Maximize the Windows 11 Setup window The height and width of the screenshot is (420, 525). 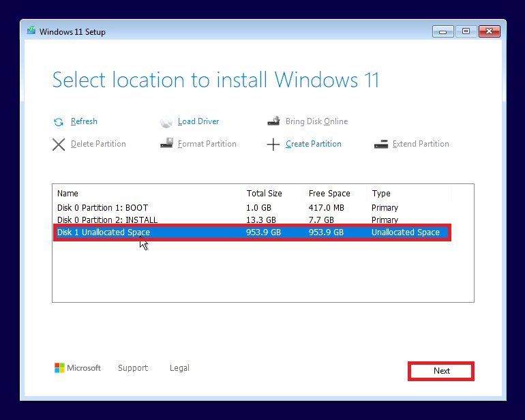466,31
